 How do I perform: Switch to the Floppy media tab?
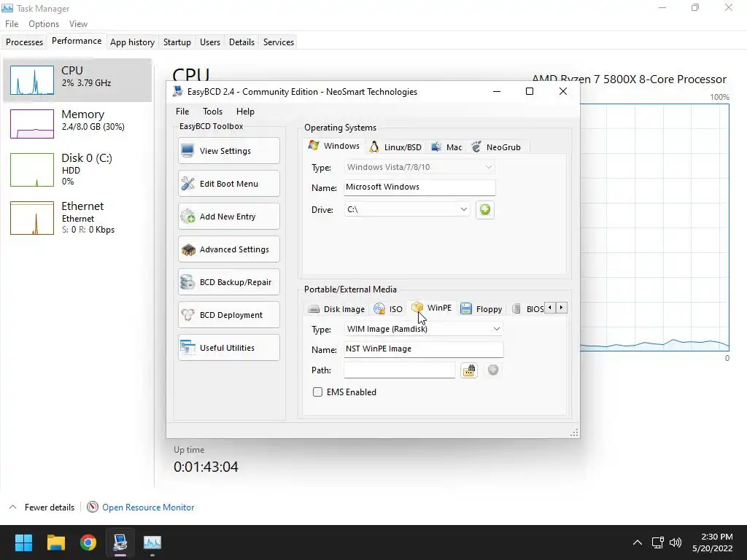pyautogui.click(x=481, y=309)
